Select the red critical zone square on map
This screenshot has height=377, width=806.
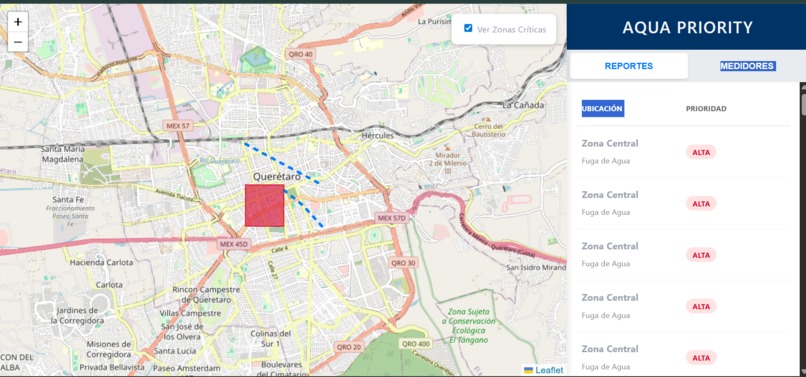[264, 205]
